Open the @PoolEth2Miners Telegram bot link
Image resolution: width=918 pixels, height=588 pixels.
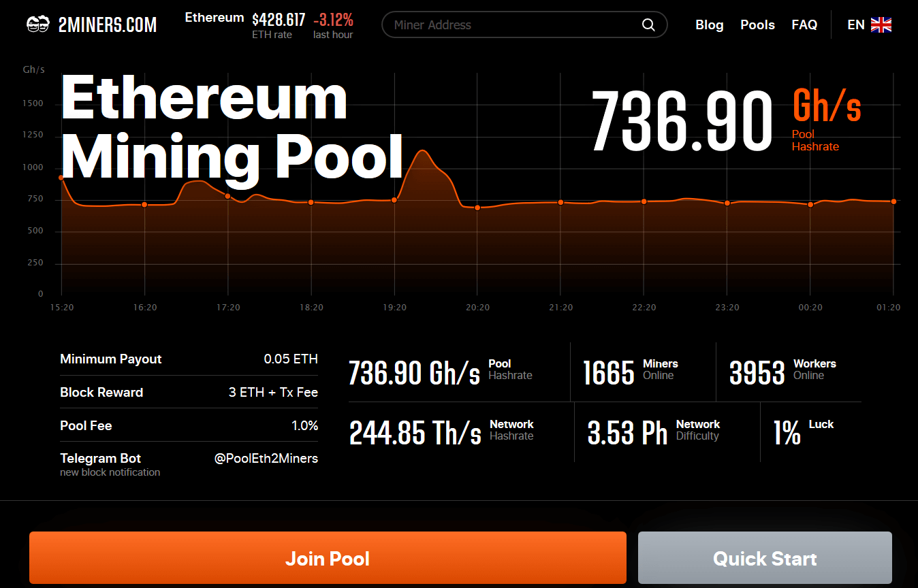pyautogui.click(x=266, y=459)
